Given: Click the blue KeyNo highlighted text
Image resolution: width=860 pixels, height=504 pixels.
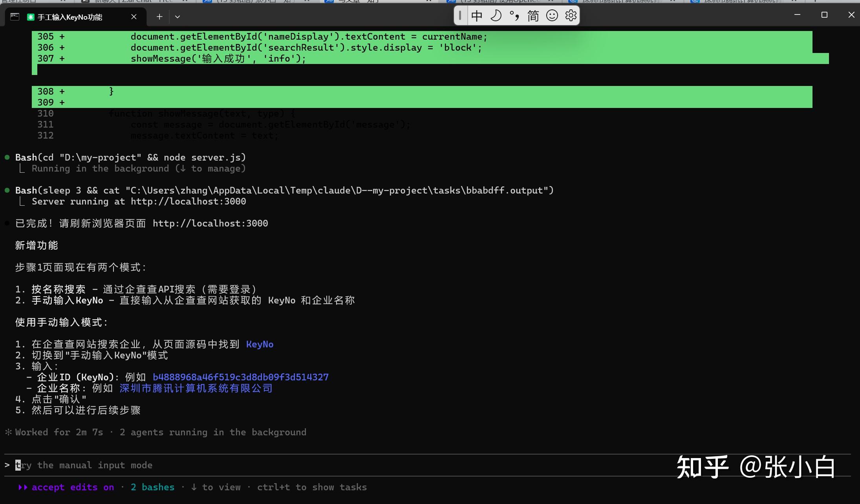Looking at the screenshot, I should pyautogui.click(x=260, y=344).
